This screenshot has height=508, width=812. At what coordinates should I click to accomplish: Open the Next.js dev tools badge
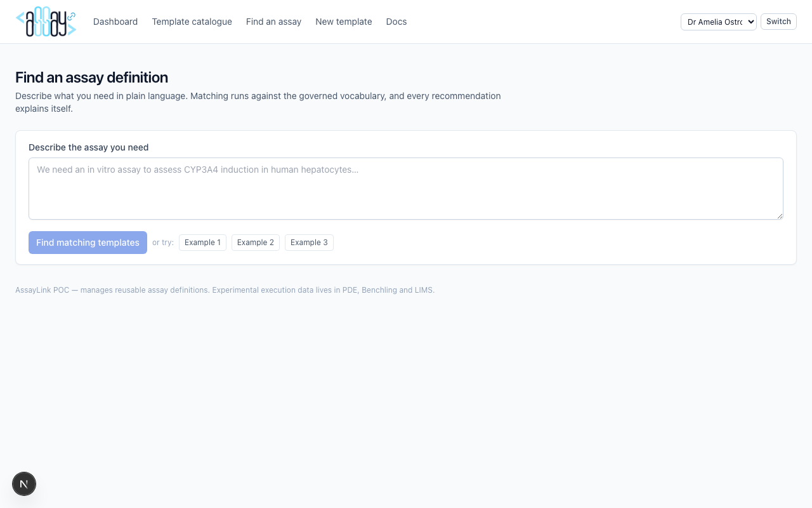click(24, 484)
